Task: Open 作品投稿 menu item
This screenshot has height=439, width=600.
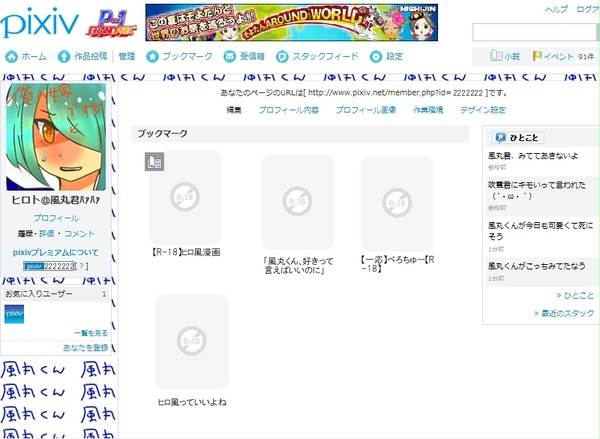Action: [91, 56]
